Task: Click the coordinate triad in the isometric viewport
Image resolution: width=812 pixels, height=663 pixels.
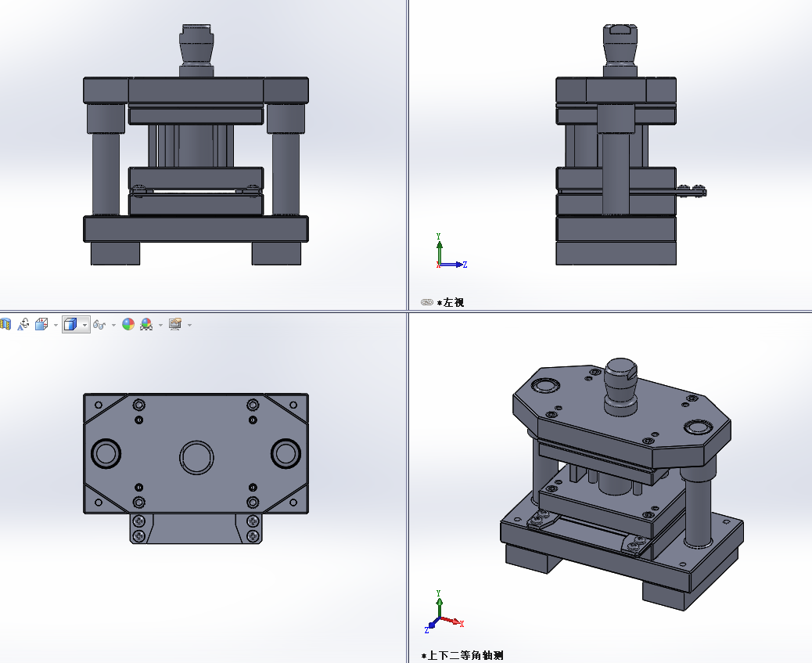Action: coord(444,611)
